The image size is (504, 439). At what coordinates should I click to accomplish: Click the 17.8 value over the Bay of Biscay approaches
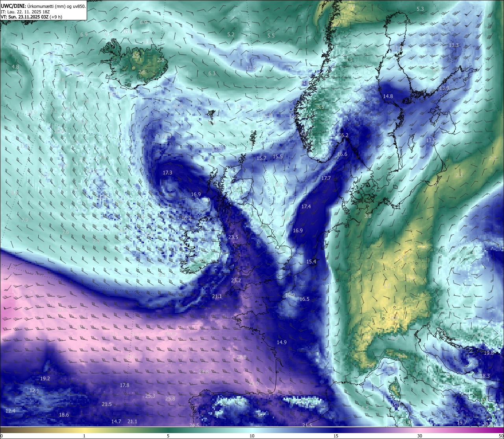pos(124,385)
